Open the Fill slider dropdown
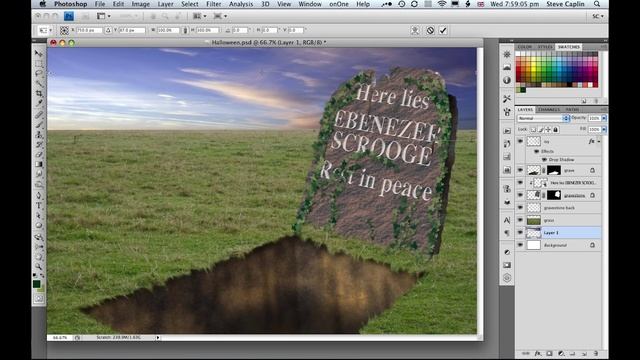 tap(604, 129)
